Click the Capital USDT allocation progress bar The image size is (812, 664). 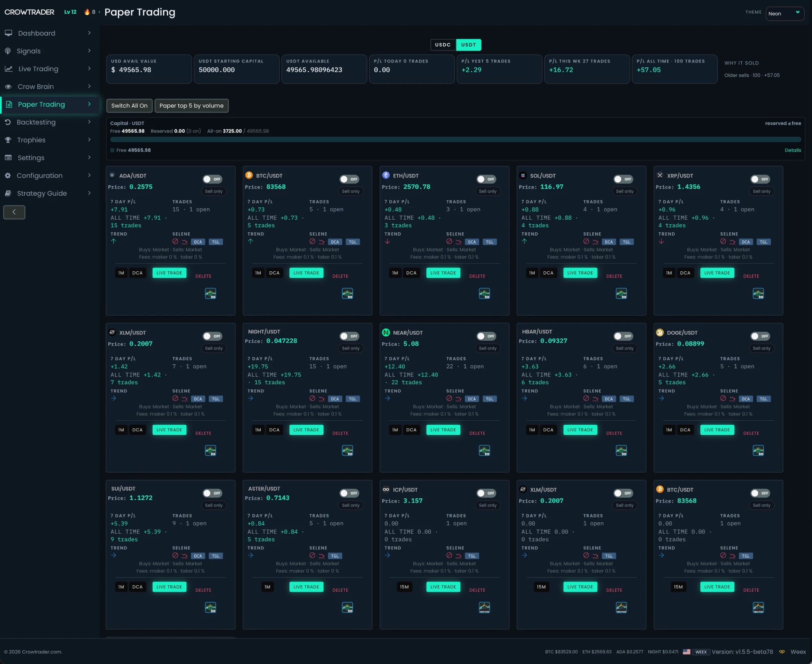456,140
